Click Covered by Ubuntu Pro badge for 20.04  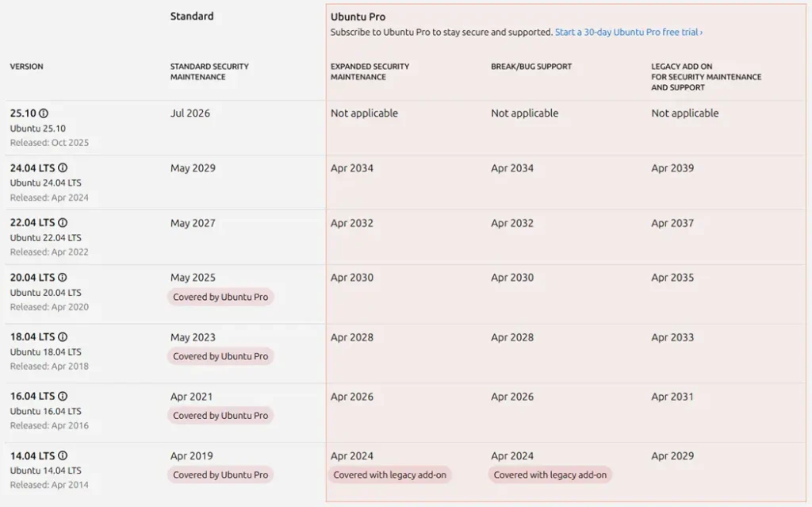point(220,298)
